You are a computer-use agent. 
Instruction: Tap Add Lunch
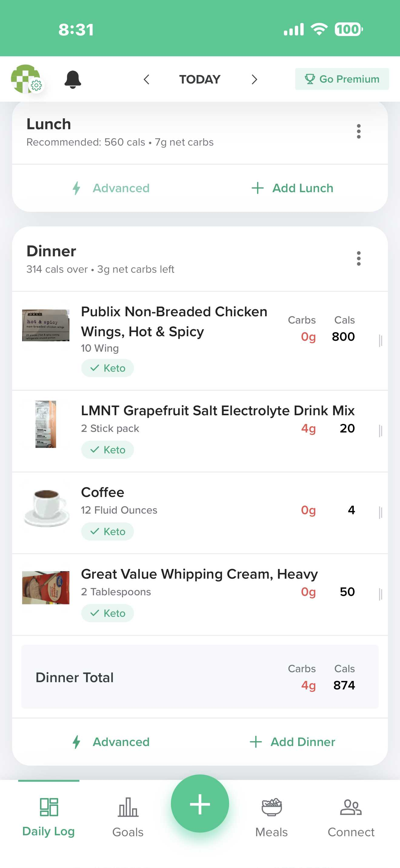click(x=292, y=188)
